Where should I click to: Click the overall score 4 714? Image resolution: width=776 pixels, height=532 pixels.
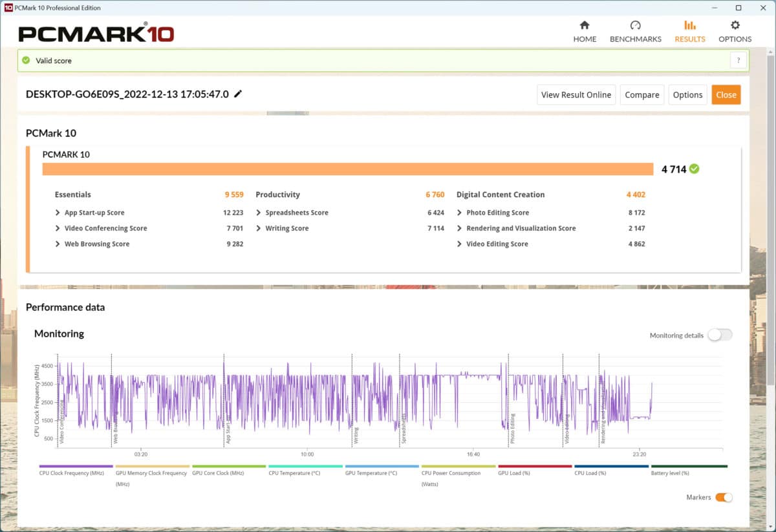674,169
